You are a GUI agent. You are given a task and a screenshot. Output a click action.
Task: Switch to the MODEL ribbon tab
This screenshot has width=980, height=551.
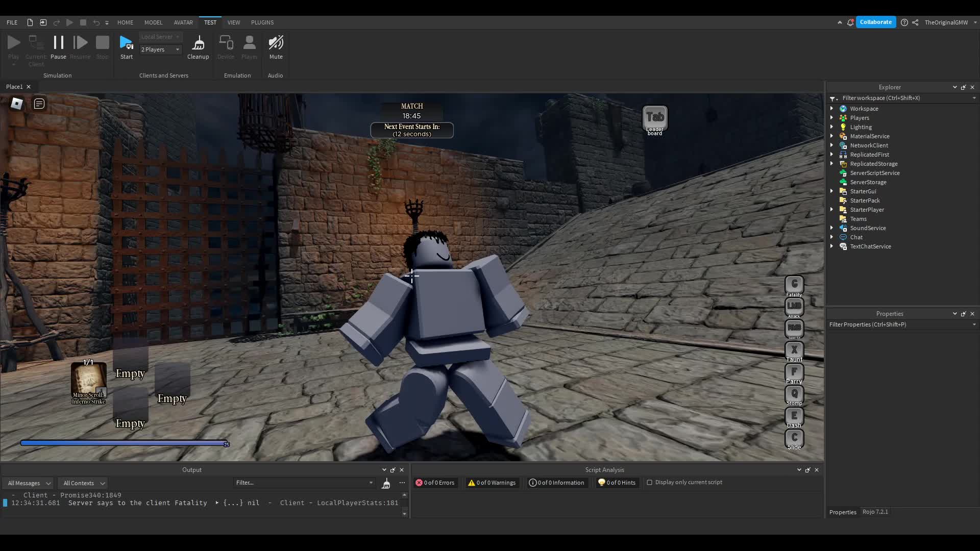coord(153,22)
